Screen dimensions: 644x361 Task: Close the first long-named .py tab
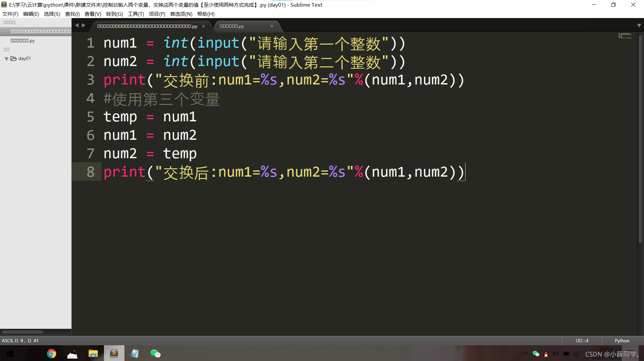(203, 26)
